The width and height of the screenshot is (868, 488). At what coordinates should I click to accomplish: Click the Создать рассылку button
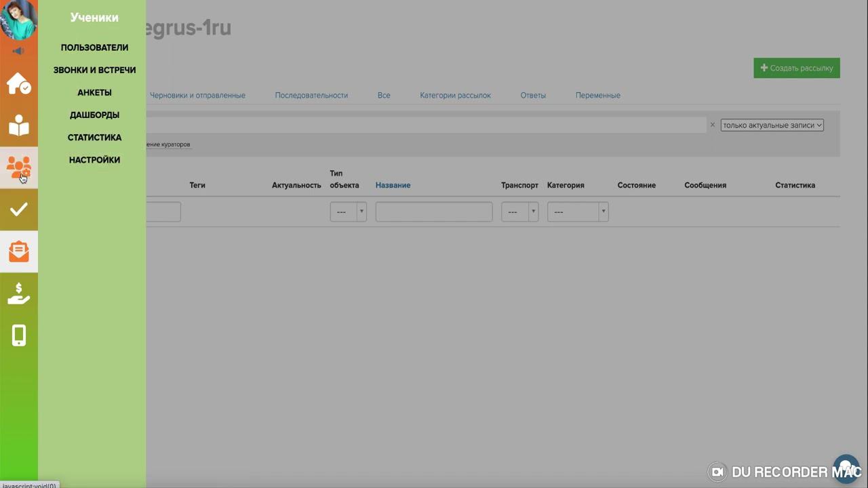point(797,68)
